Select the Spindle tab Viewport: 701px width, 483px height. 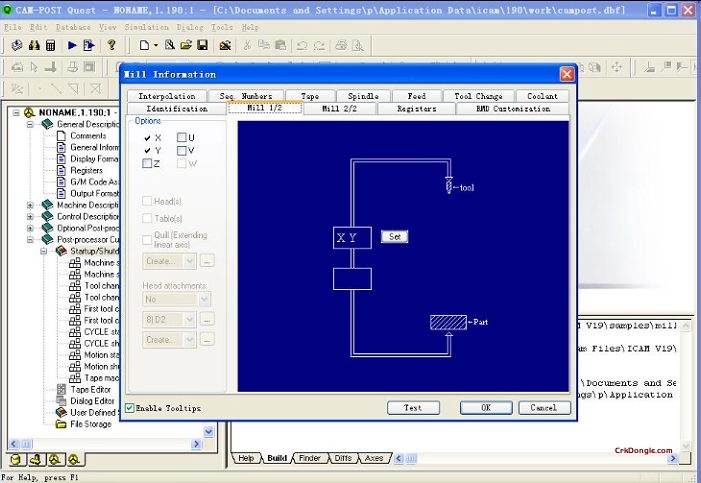[x=364, y=96]
